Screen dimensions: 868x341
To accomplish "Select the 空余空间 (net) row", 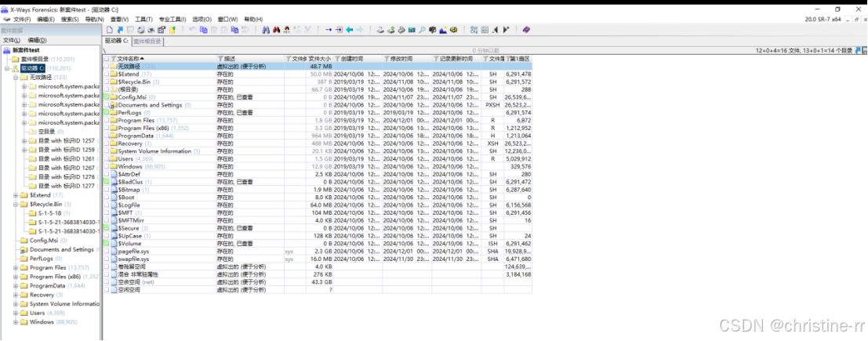I will [318, 282].
